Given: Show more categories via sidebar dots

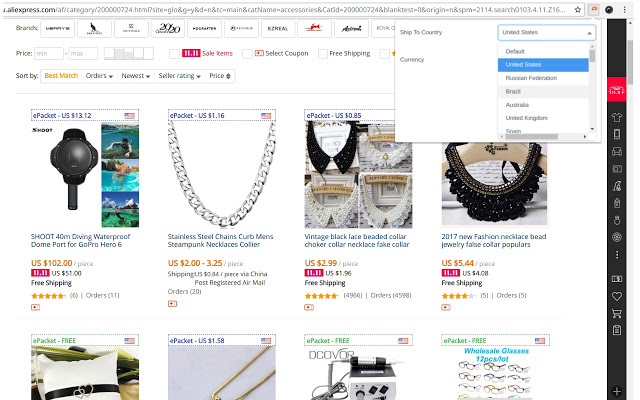Looking at the screenshot, I should (x=617, y=255).
